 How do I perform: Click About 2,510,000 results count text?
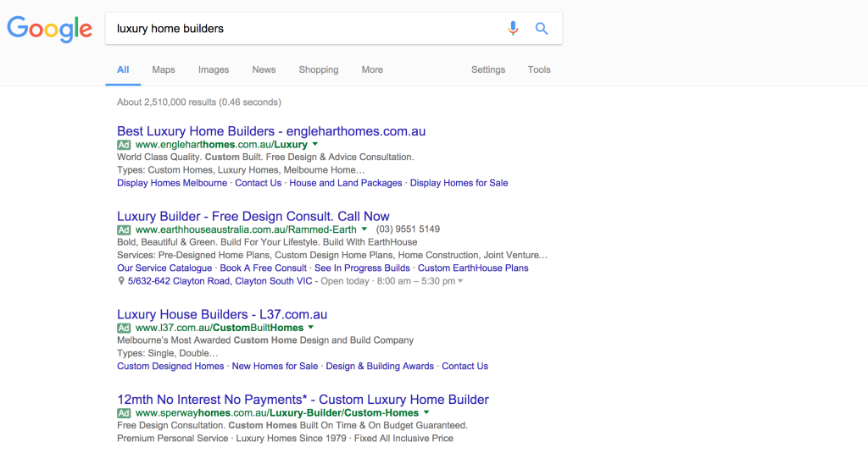(198, 102)
